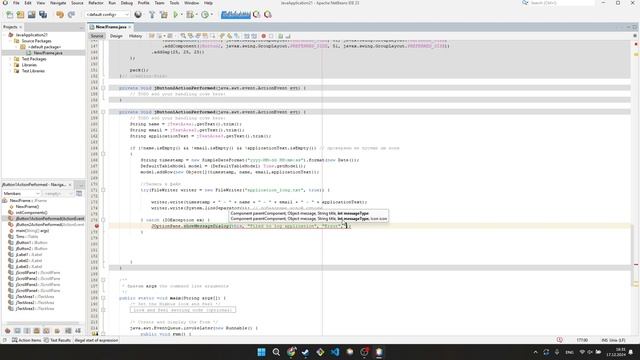Viewport: 640px width, 360px height.
Task: Run the project with green play icon
Action: click(x=176, y=15)
